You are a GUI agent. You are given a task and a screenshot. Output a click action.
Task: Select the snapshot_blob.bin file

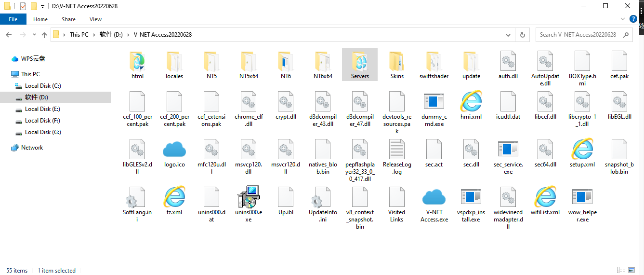coord(619,157)
